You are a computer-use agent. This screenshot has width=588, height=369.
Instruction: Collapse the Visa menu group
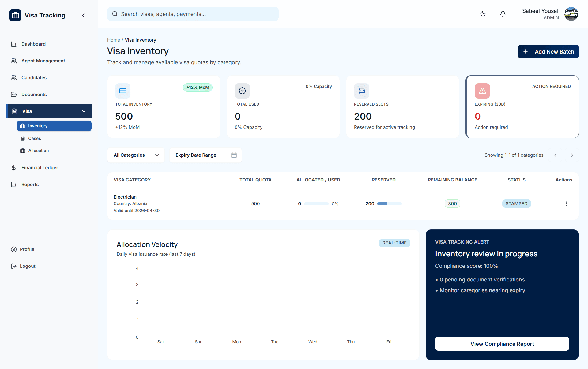49,111
